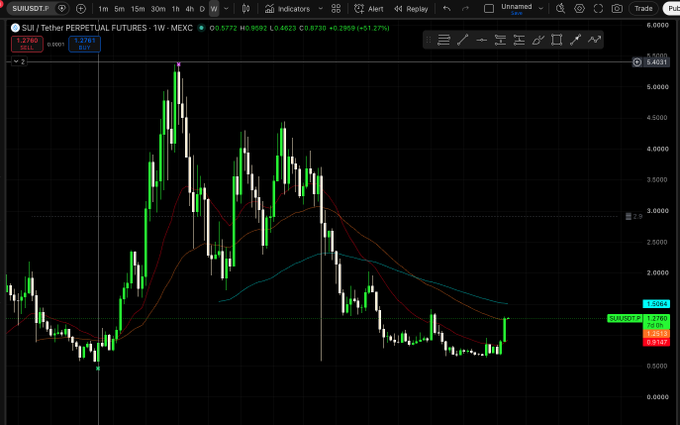This screenshot has height=425, width=680.
Task: Click the undo arrow
Action: 447,9
